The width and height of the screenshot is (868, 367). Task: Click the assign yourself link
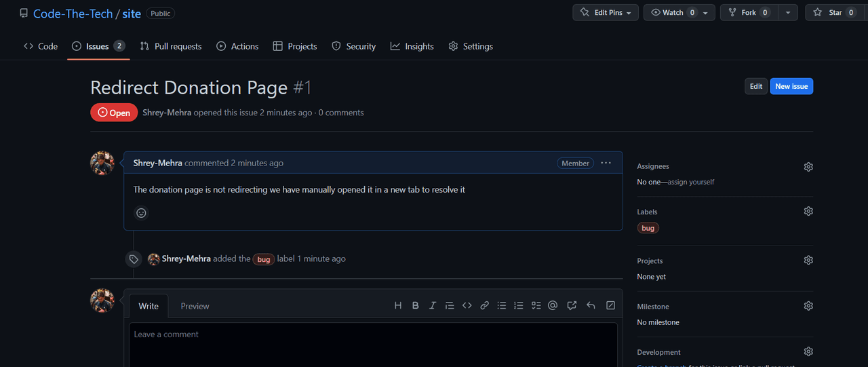(691, 182)
